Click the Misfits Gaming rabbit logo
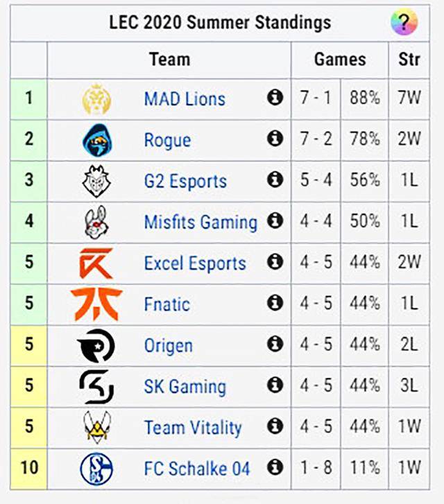Screen dimensions: 444x504 coord(96,222)
